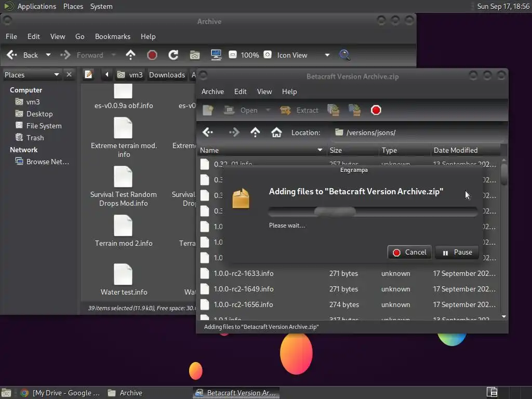Sort archive list by Type column
532x399 pixels.
pyautogui.click(x=405, y=150)
